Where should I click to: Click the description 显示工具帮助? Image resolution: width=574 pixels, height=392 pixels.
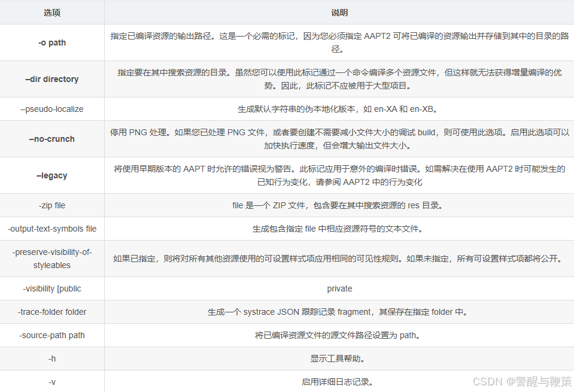click(x=339, y=358)
